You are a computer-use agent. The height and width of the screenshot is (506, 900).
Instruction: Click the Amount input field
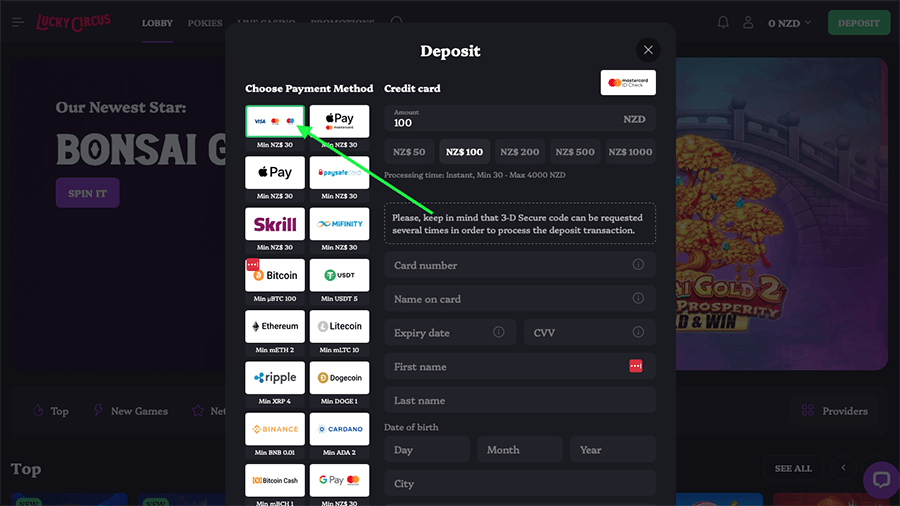pos(520,119)
